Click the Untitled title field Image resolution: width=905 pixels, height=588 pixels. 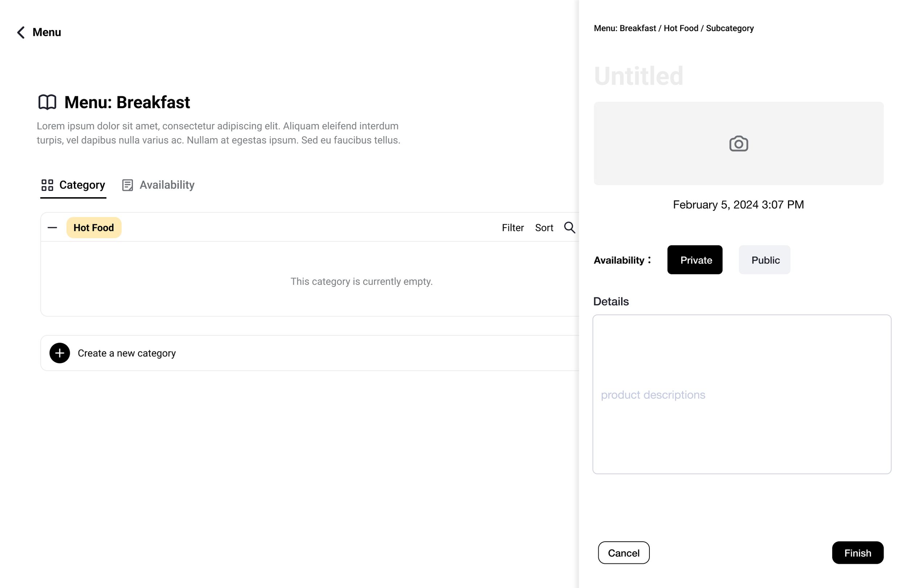tap(639, 76)
